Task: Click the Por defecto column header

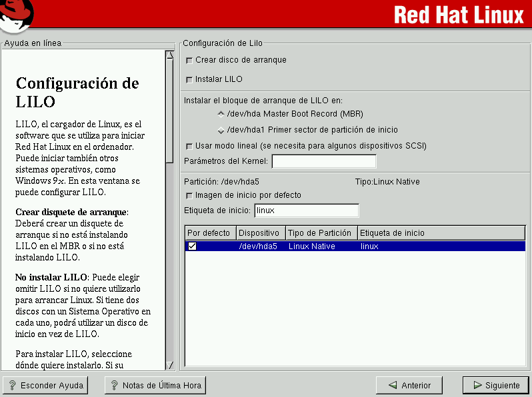Action: coord(210,233)
